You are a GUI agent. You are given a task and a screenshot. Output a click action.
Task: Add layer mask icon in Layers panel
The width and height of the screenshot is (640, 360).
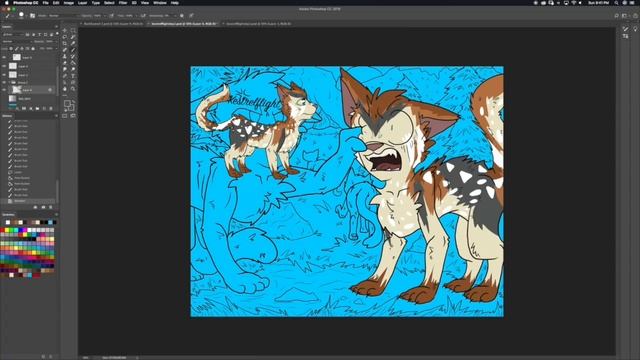coord(24,109)
